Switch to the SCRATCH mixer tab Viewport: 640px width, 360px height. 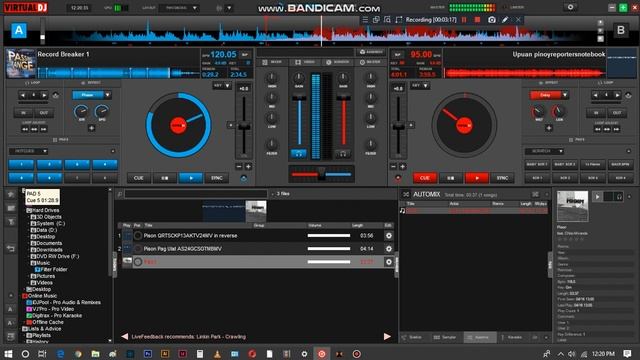tap(337, 62)
